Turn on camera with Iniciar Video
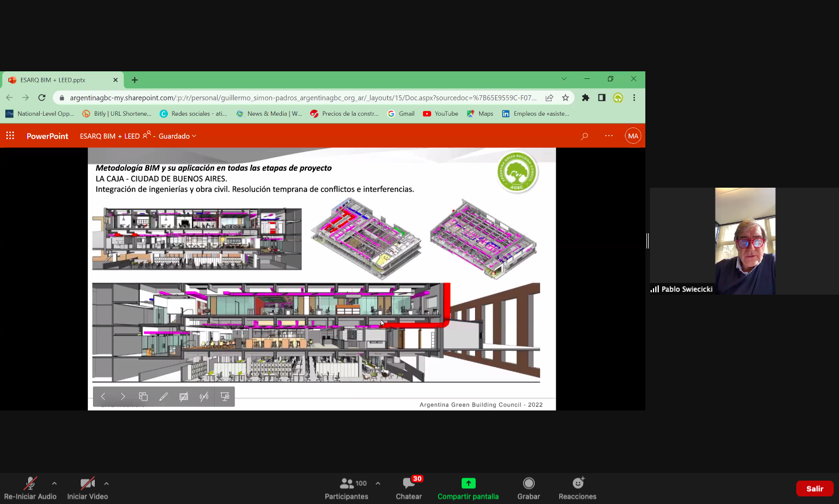Screen dimensions: 839x504 [x=88, y=488]
